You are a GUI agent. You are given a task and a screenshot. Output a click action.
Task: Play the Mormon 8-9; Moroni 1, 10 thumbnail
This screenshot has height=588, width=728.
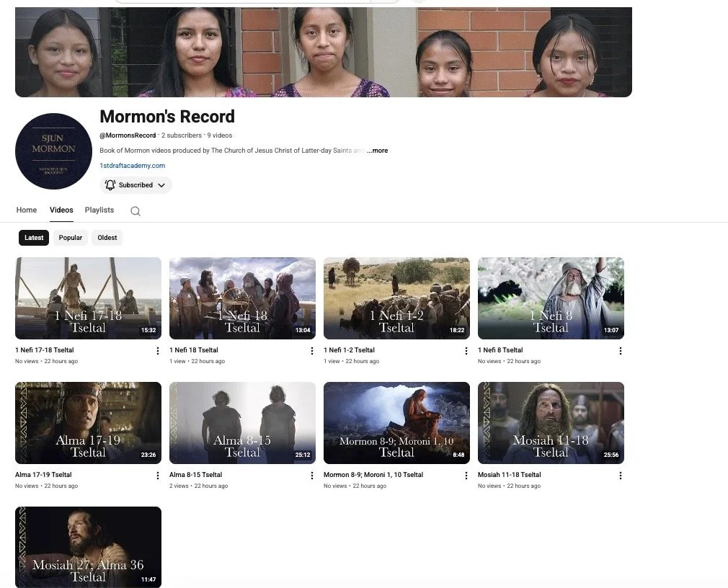click(x=396, y=423)
